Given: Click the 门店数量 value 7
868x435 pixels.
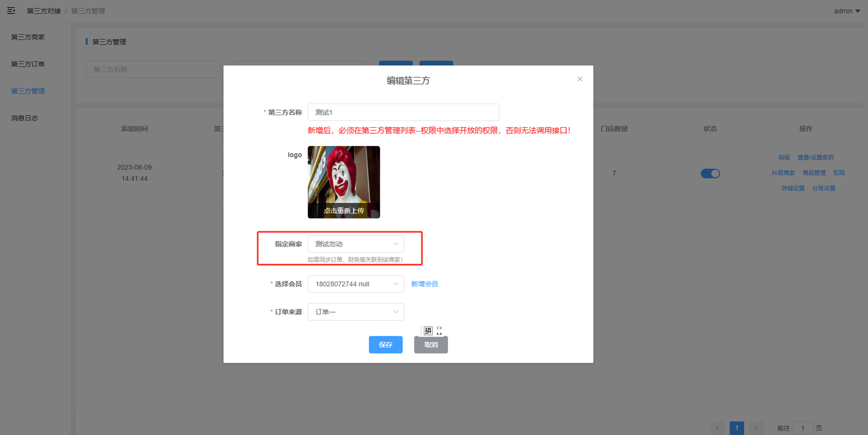Looking at the screenshot, I should [x=614, y=173].
